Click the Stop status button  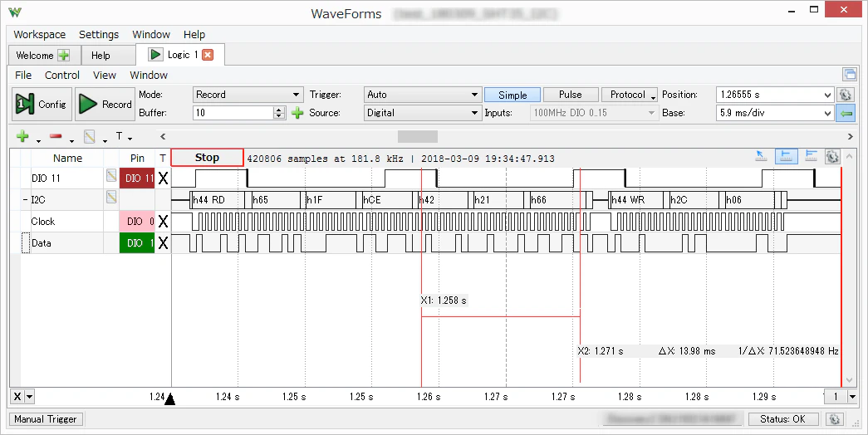(207, 158)
